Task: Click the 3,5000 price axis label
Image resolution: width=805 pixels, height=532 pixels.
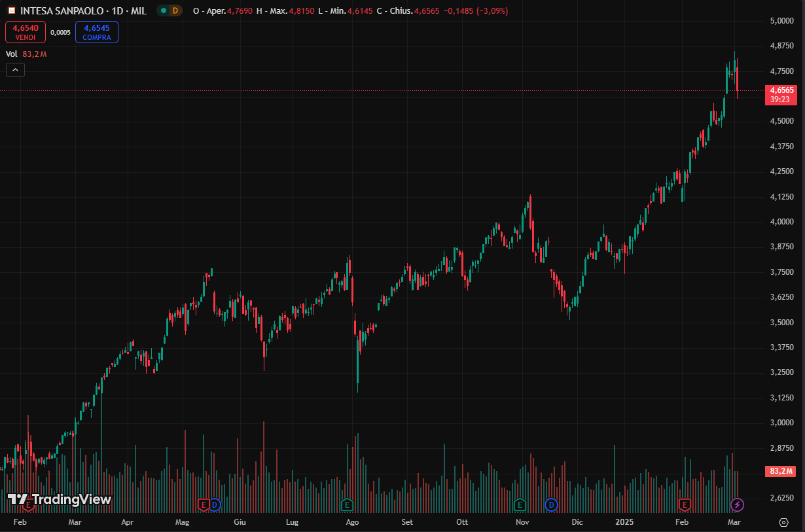Action: (x=782, y=323)
